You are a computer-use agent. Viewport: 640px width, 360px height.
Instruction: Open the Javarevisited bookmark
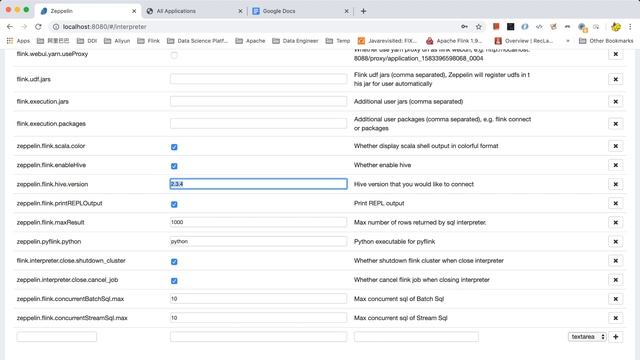coord(387,41)
